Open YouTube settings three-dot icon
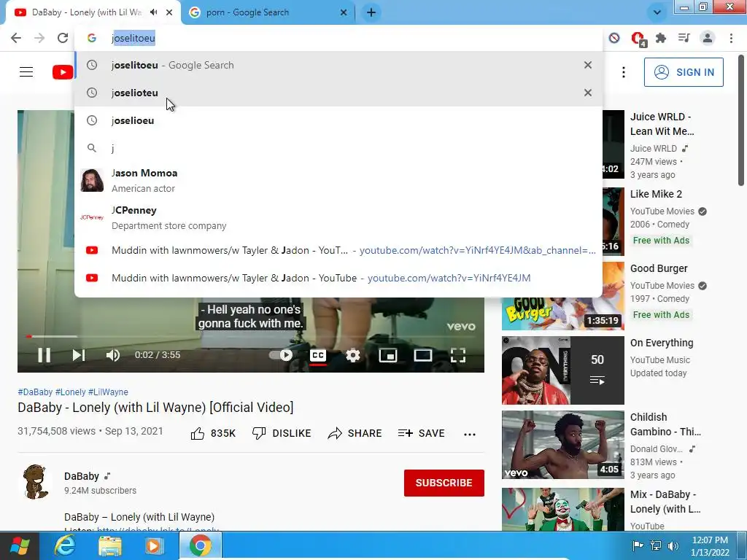Viewport: 747px width, 560px height. 623,72
